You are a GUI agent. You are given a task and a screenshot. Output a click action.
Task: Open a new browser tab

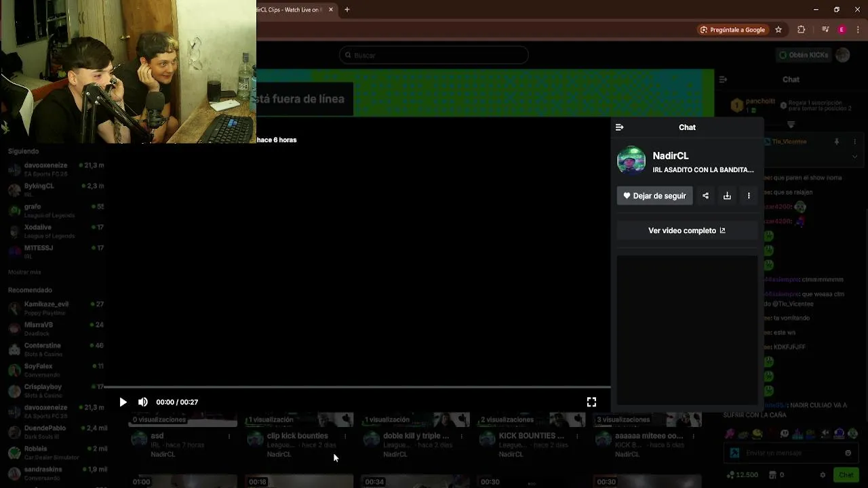347,9
